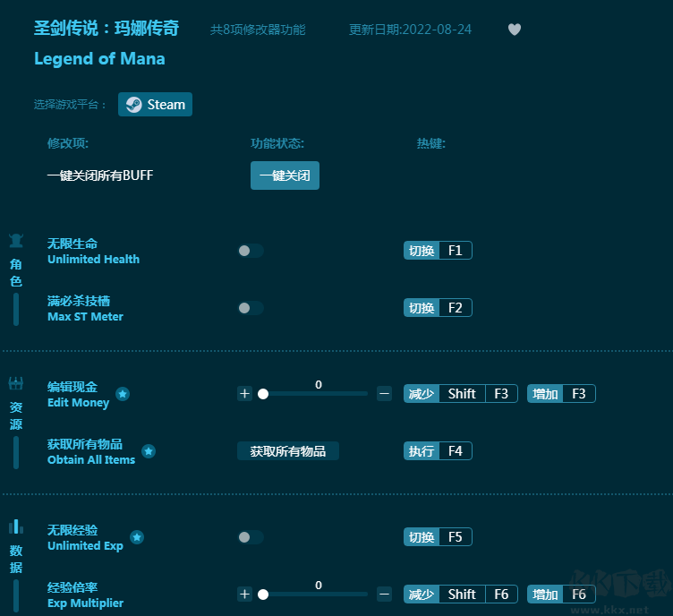Click the plus icon on Exp Multiplier slider
This screenshot has height=616, width=673.
coord(244,595)
